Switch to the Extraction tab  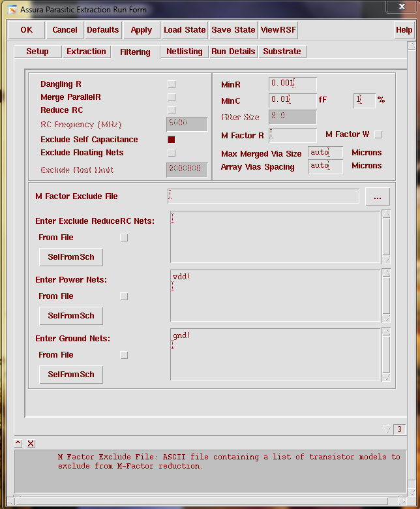[x=86, y=52]
